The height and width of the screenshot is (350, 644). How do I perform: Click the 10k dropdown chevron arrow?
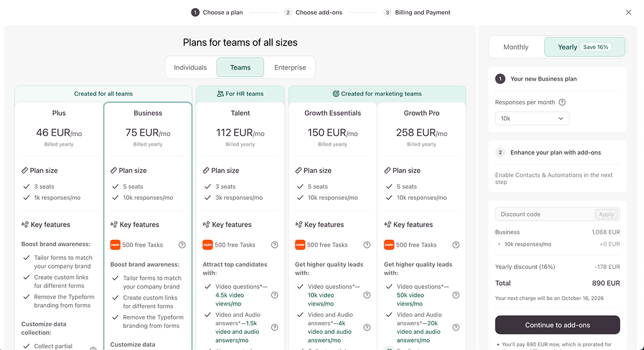pos(561,118)
